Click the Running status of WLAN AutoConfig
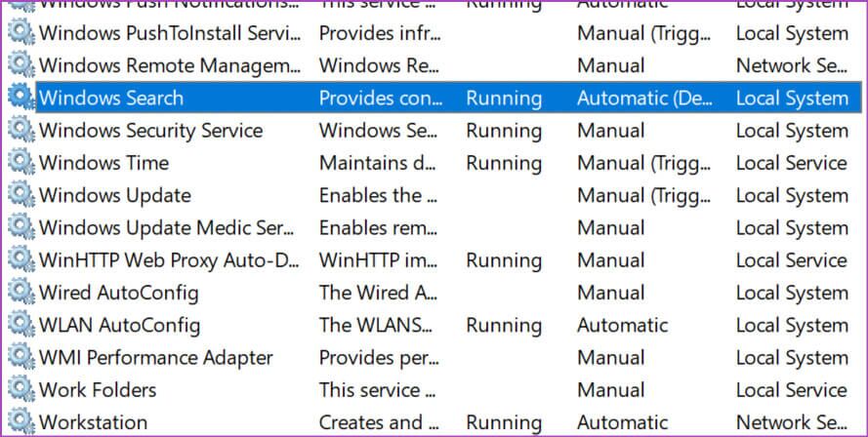This screenshot has height=437, width=868. point(504,325)
